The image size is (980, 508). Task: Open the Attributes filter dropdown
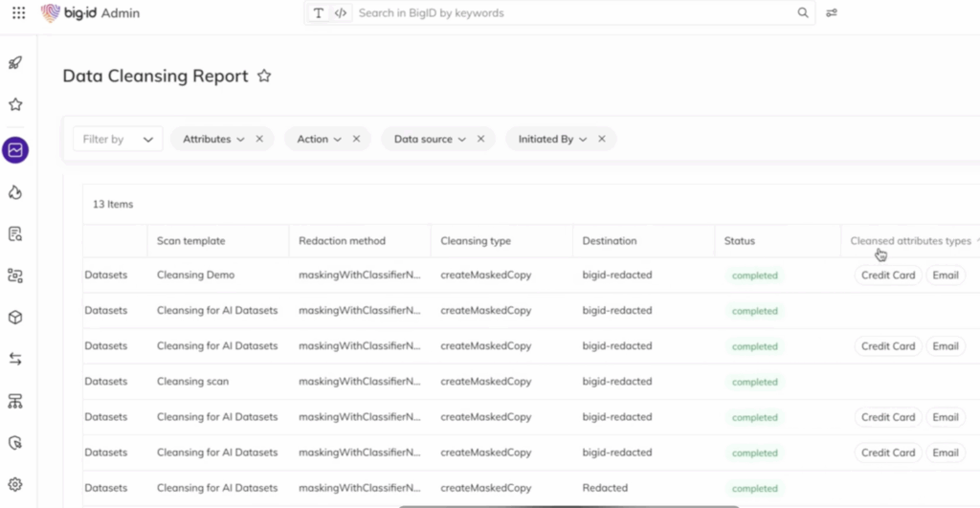[213, 139]
